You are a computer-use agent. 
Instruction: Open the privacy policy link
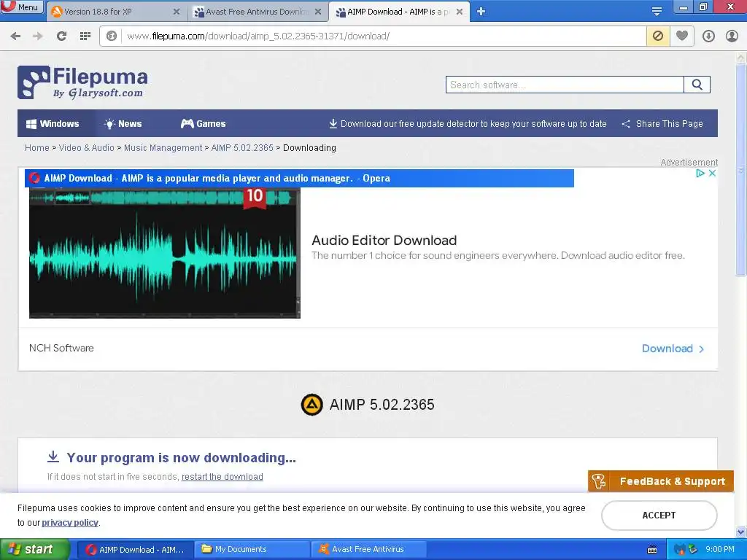70,523
